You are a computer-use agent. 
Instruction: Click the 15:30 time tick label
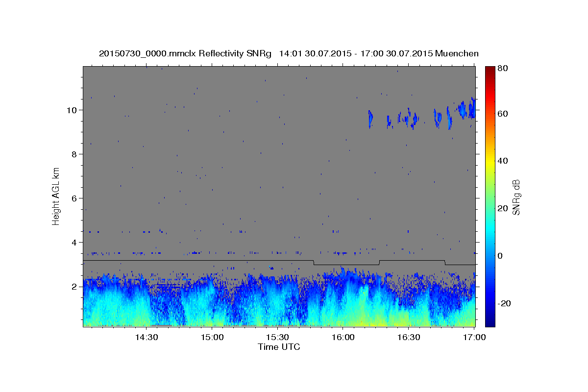coord(277,337)
